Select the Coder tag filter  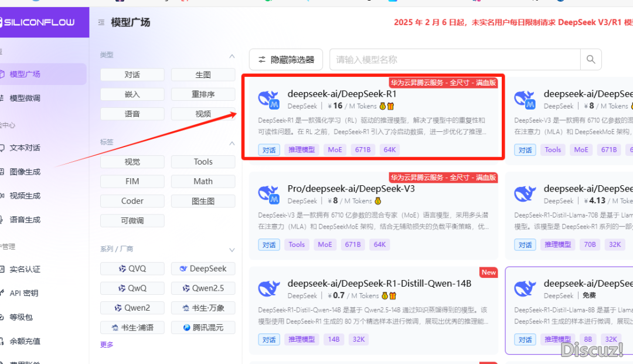[132, 201]
